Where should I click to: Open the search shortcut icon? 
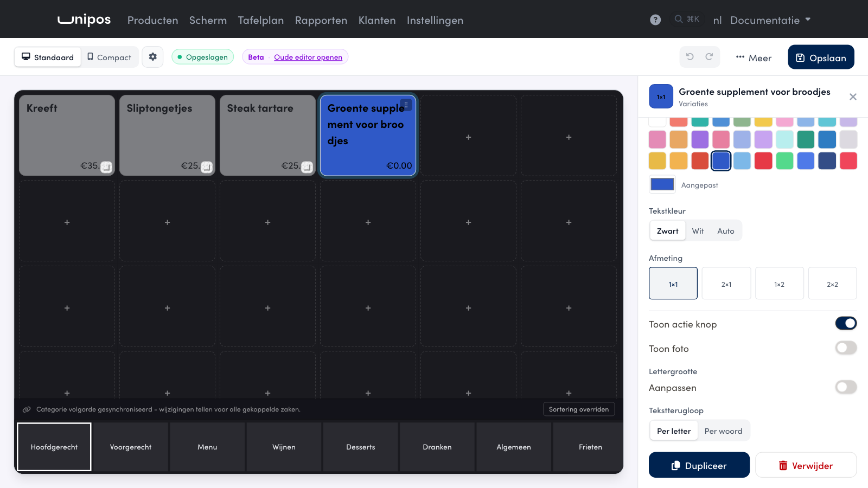pyautogui.click(x=686, y=20)
